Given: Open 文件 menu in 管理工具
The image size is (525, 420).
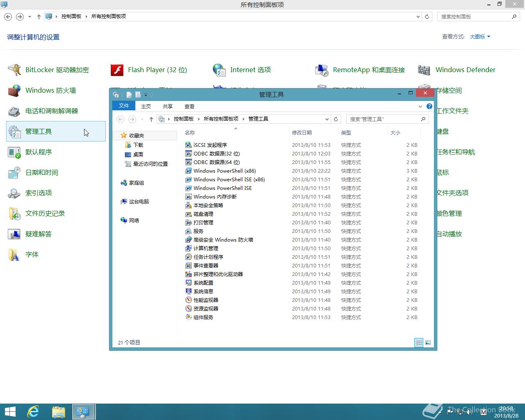Looking at the screenshot, I should pos(124,106).
